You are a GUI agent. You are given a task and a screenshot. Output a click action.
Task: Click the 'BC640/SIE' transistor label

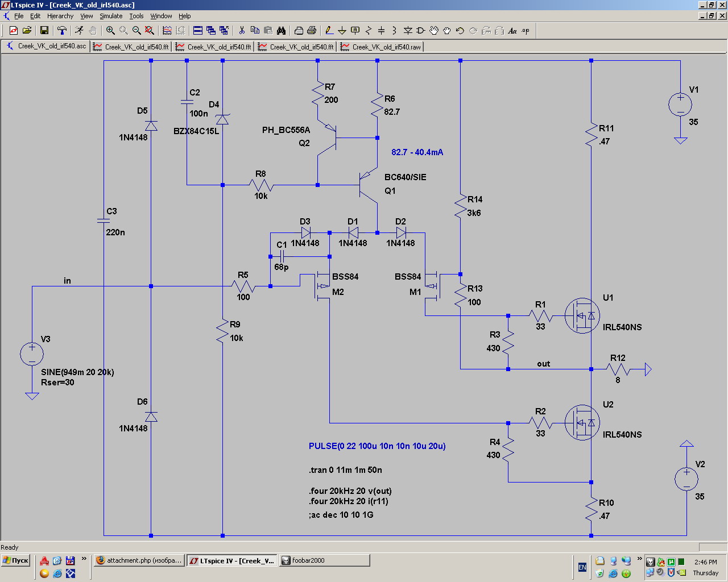point(405,177)
